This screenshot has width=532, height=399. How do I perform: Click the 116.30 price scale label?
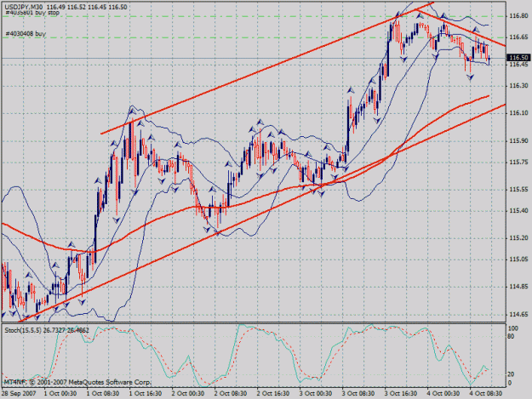(518, 86)
